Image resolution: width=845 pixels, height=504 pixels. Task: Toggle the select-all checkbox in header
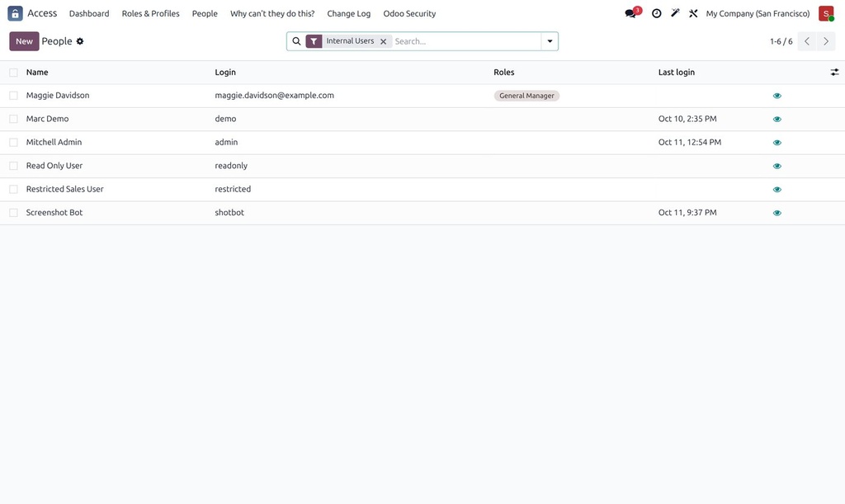click(13, 72)
